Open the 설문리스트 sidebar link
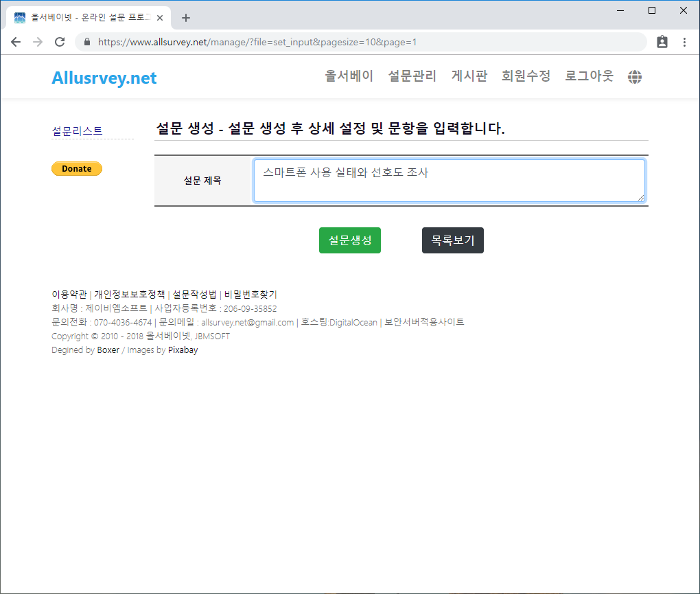 pos(77,130)
